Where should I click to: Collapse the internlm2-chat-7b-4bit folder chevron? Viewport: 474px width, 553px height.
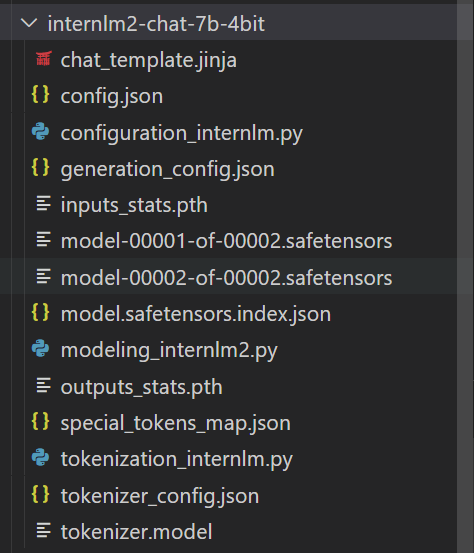pyautogui.click(x=29, y=24)
